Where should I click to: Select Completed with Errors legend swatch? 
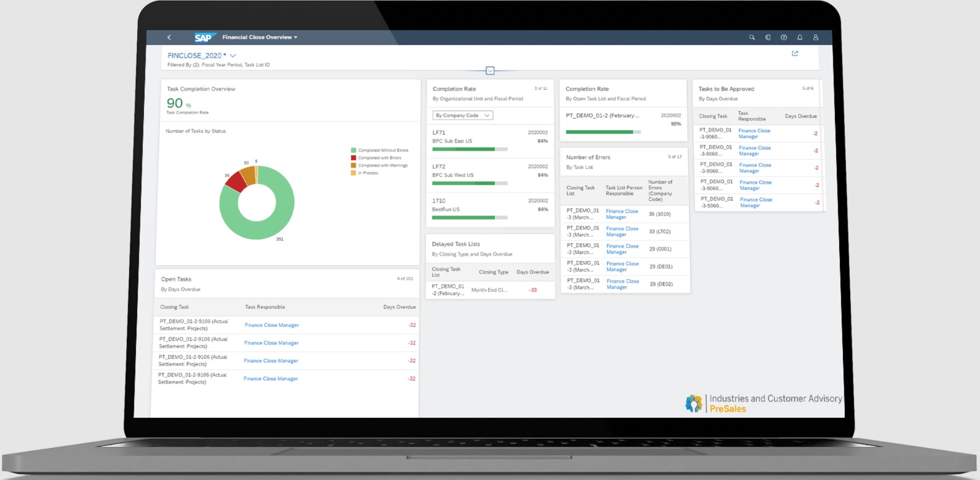[353, 158]
